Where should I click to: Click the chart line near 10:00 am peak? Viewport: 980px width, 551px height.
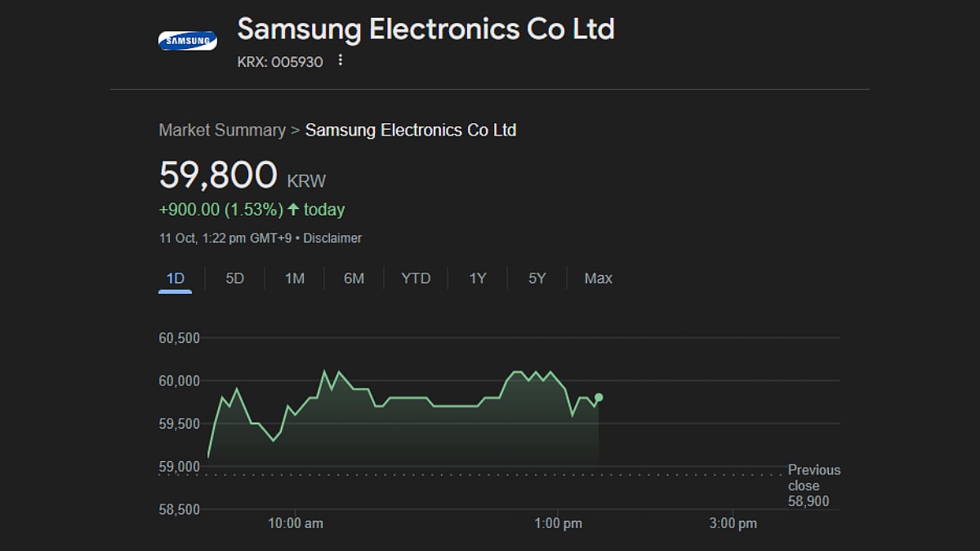pyautogui.click(x=325, y=372)
